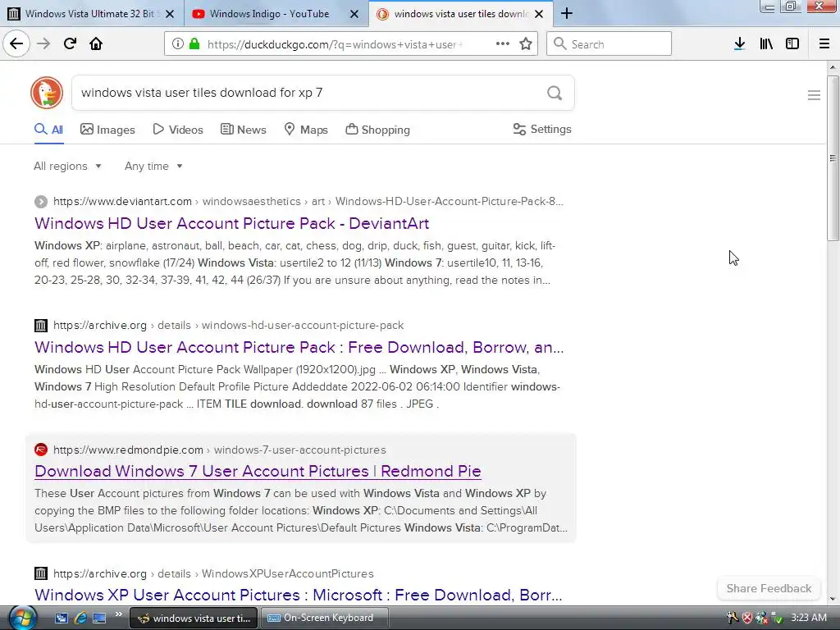This screenshot has width=840, height=630.
Task: Click red security shield tray icon
Action: click(x=747, y=618)
